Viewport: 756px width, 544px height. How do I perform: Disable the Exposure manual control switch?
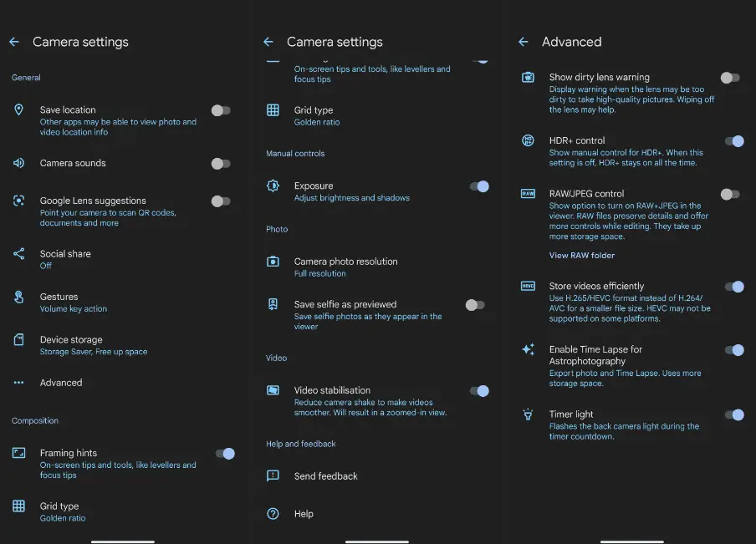(479, 186)
